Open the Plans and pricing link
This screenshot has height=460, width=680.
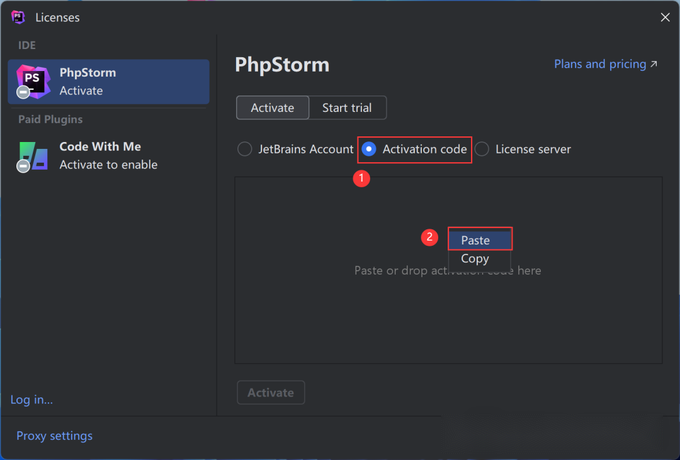click(x=600, y=64)
